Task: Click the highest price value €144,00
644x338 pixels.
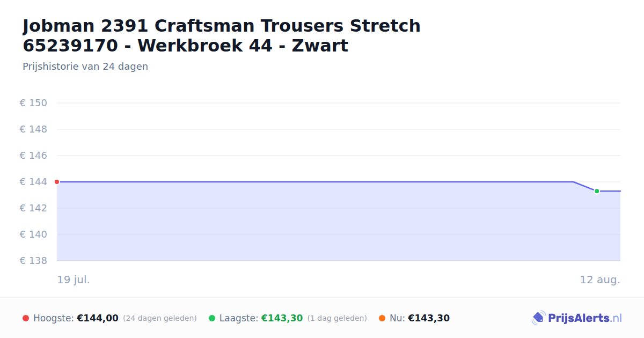Action: pyautogui.click(x=98, y=318)
